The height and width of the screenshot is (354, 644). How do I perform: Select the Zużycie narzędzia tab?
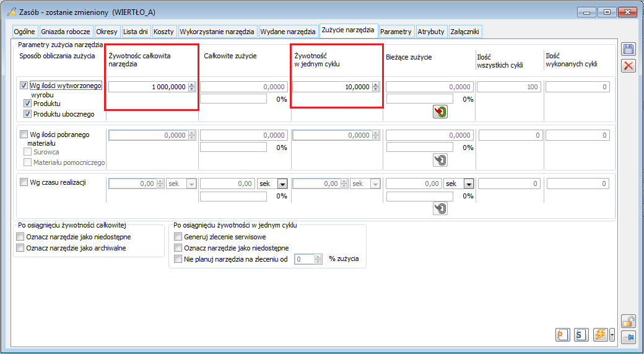click(x=348, y=30)
